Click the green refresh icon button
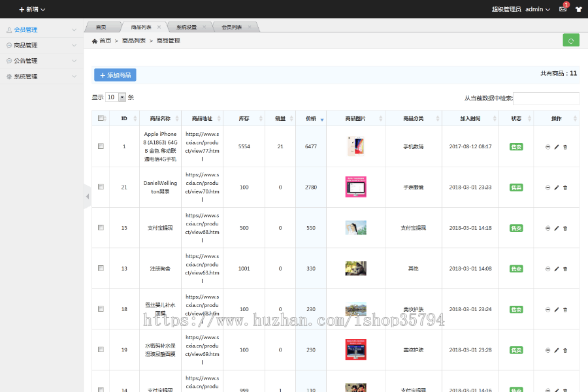This screenshot has width=588, height=392. click(570, 41)
